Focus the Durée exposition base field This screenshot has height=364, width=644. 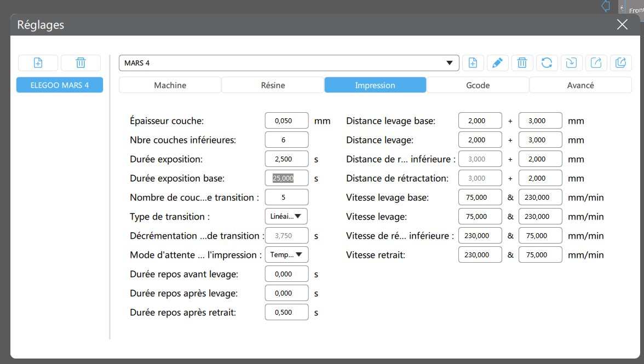(287, 178)
